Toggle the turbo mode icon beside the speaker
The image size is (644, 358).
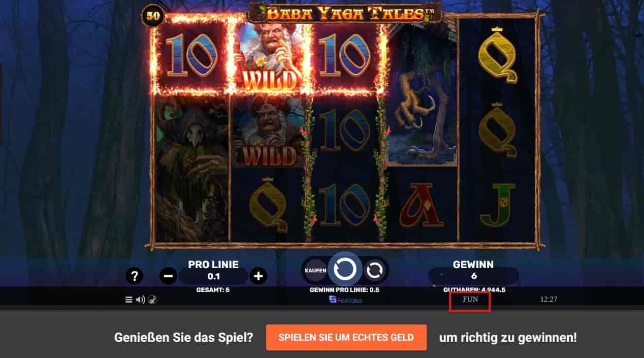tap(152, 300)
